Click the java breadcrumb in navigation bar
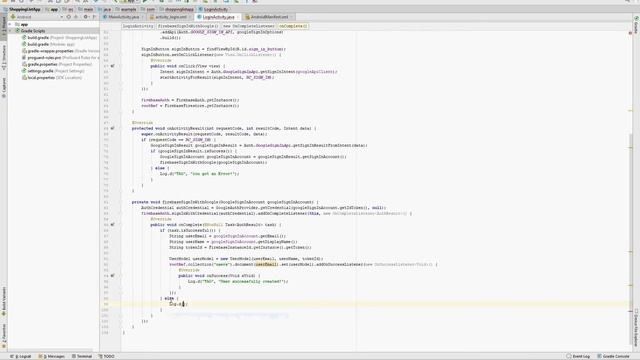Screen dimensions: 640x360 105,9
